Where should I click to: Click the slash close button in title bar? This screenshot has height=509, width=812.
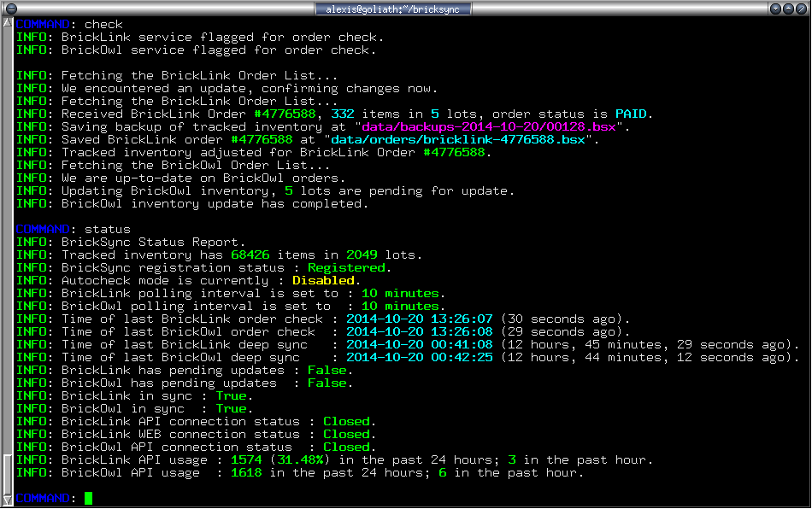click(803, 9)
